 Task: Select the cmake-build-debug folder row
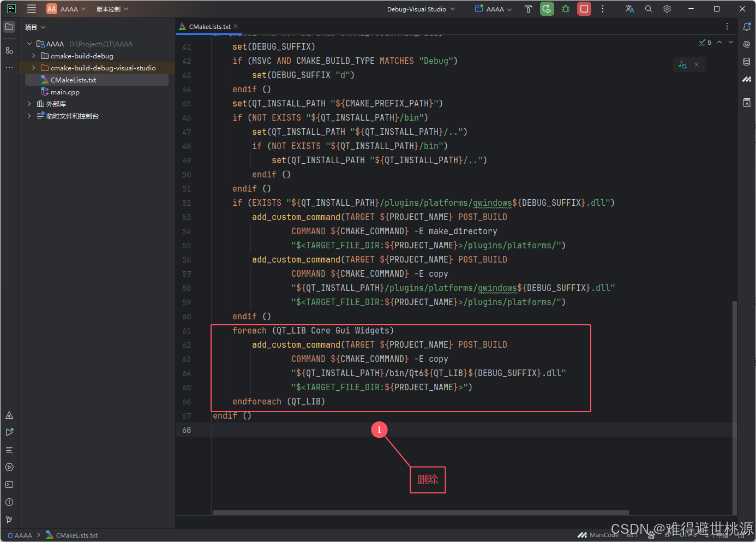[x=97, y=56]
